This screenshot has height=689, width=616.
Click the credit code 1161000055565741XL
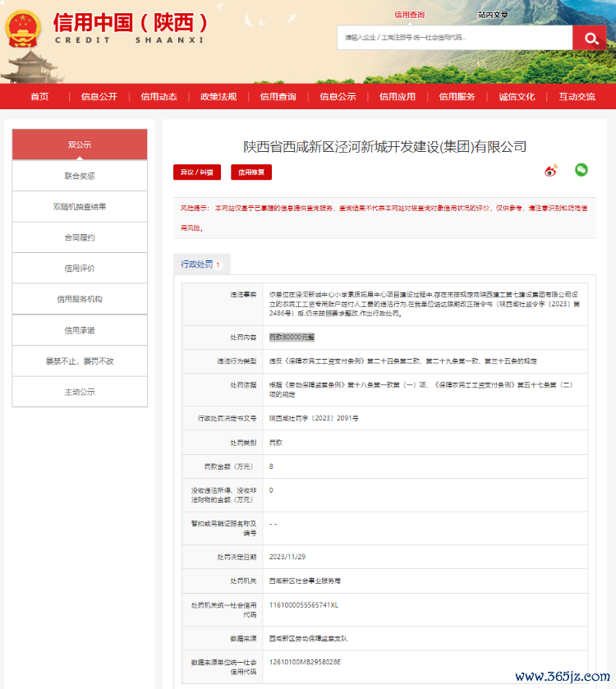[x=304, y=605]
